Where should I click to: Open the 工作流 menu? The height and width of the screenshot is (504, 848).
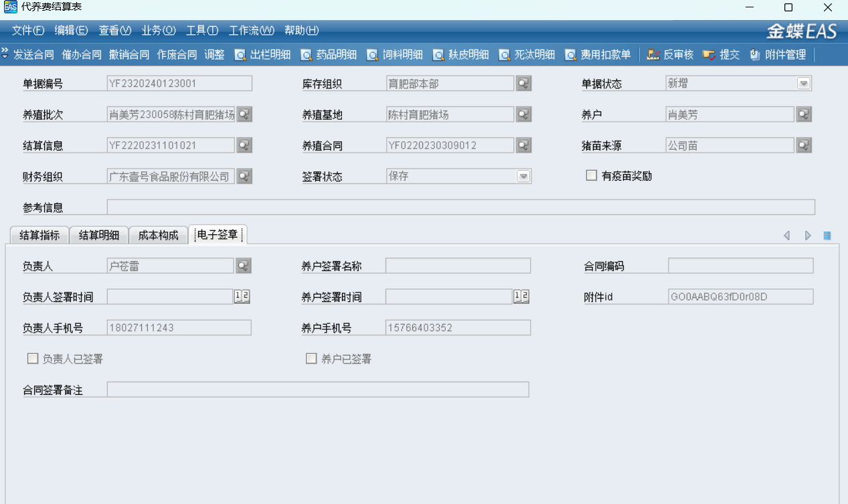[251, 30]
